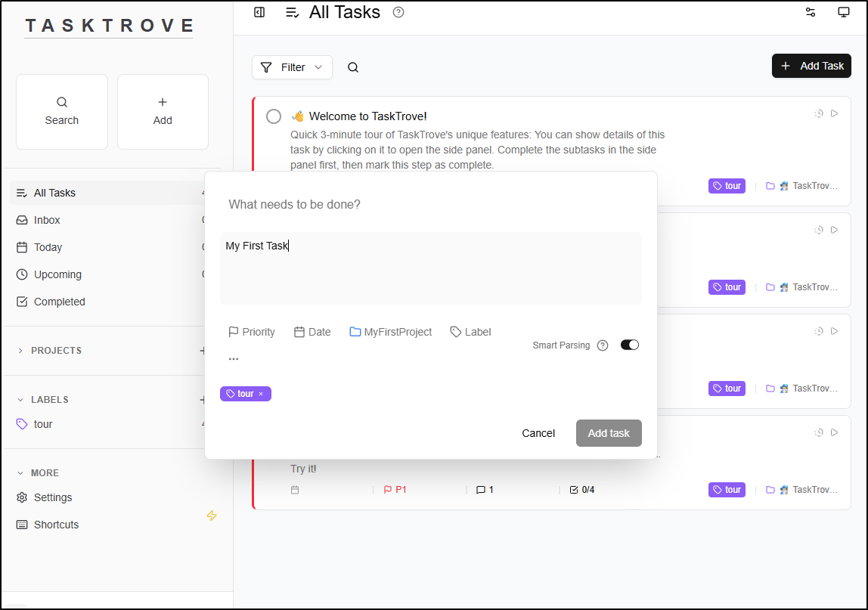The height and width of the screenshot is (610, 868).
Task: Click the red P1 priority flag
Action: (x=395, y=490)
